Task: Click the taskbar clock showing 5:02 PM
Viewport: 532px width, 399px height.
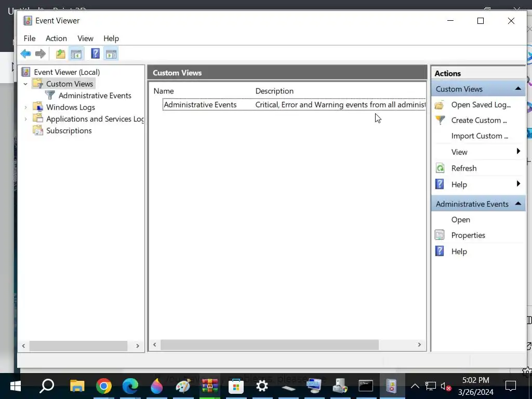Action: 476,386
